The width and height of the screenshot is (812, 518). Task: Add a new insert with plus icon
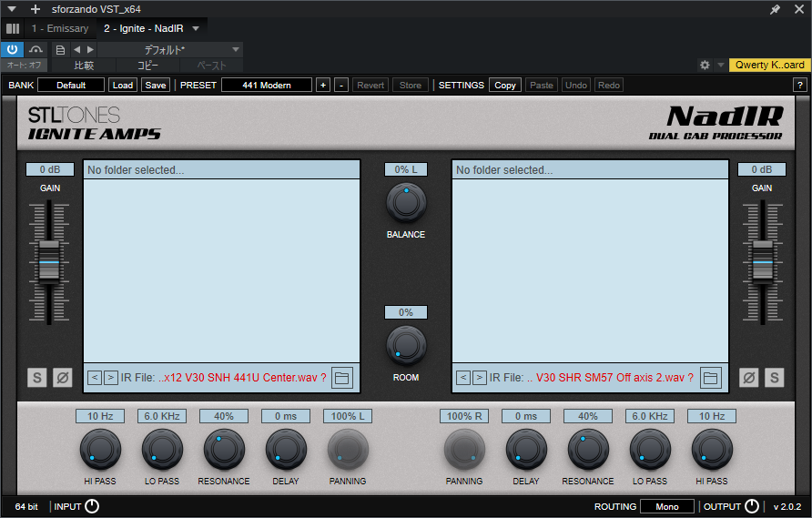[36, 9]
